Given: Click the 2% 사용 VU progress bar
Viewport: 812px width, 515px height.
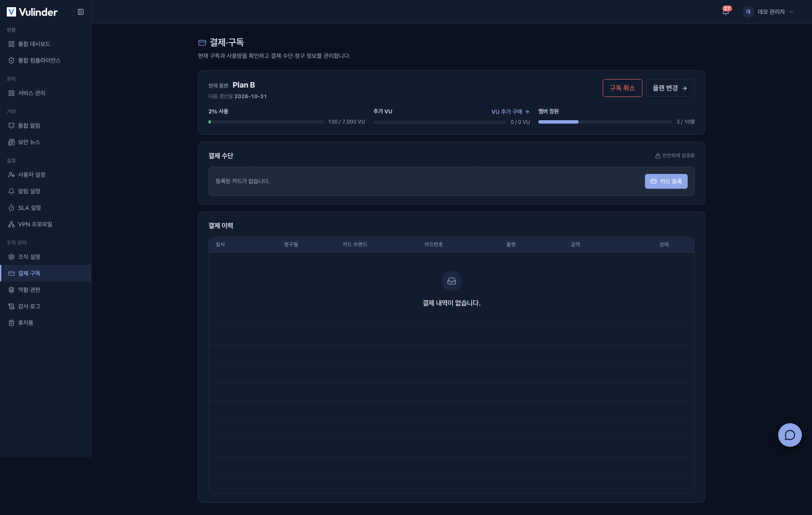Looking at the screenshot, I should 266,122.
